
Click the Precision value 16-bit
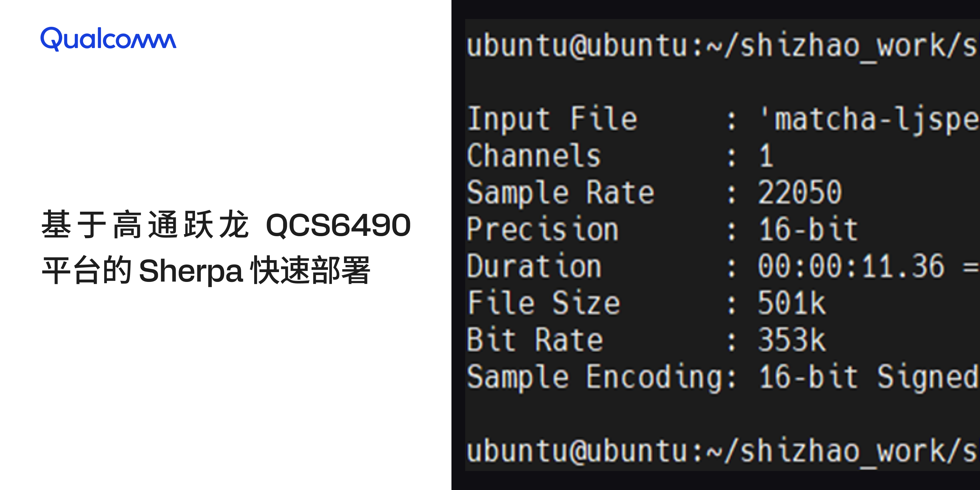[x=808, y=229]
